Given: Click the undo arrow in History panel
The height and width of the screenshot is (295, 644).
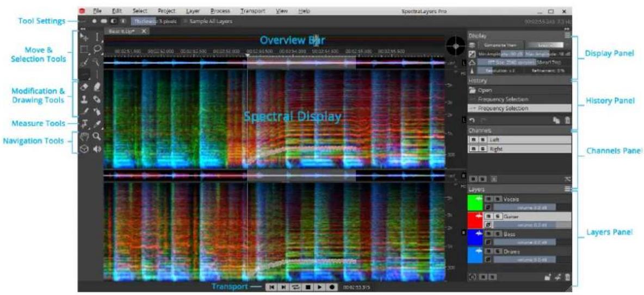Looking at the screenshot, I should point(472,120).
